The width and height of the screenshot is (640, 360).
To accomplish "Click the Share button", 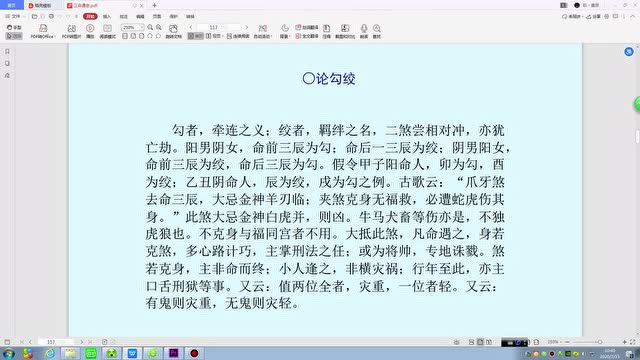I will click(594, 16).
